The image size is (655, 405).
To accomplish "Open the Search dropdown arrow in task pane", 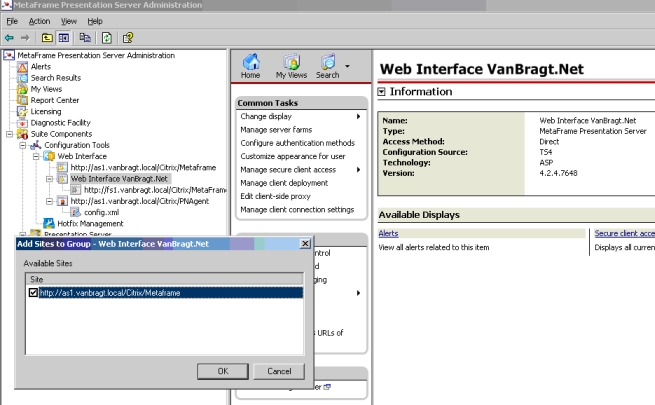I will (x=347, y=66).
